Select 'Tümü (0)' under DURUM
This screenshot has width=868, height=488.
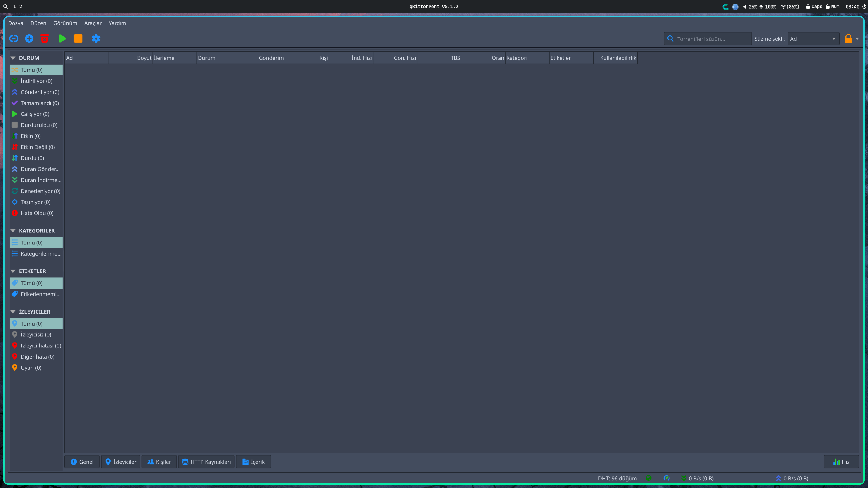coord(36,70)
